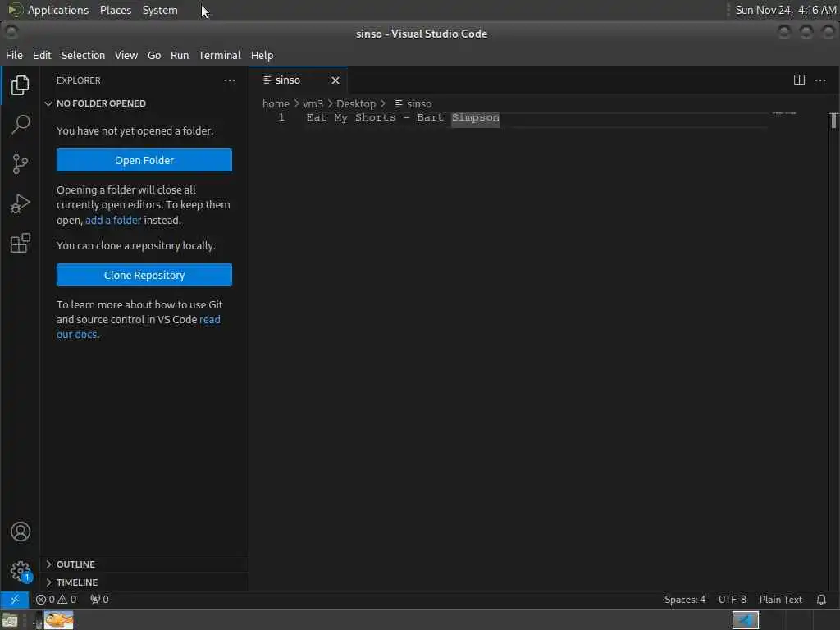This screenshot has height=630, width=840.
Task: Click the file manager icon in bottom panel
Action: tap(10, 621)
